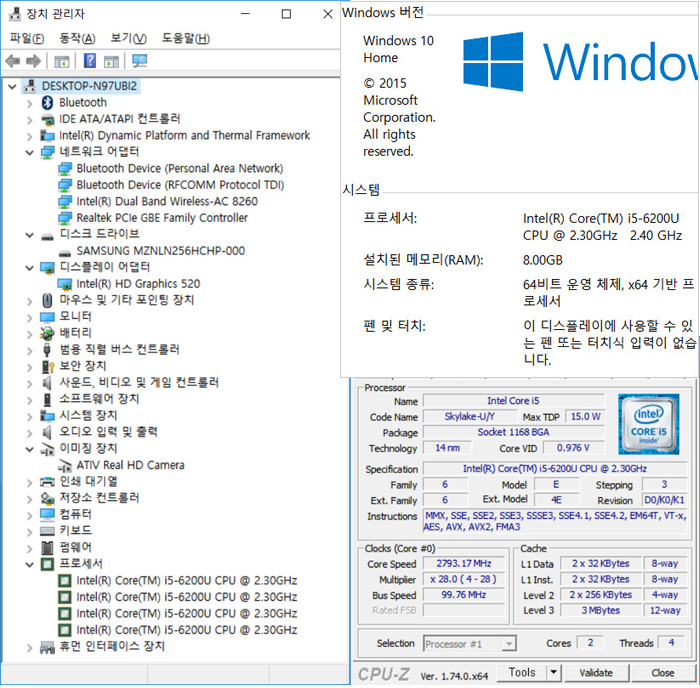The width and height of the screenshot is (700, 688).
Task: Click the Intel Core i5 logo in CPU-Z
Action: click(648, 424)
